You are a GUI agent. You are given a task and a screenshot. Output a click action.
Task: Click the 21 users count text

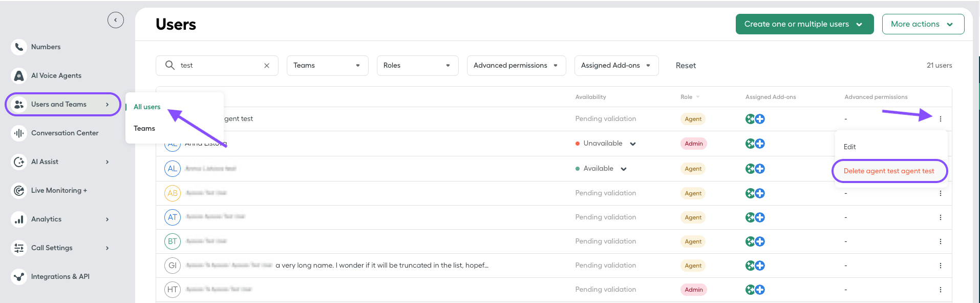point(939,66)
